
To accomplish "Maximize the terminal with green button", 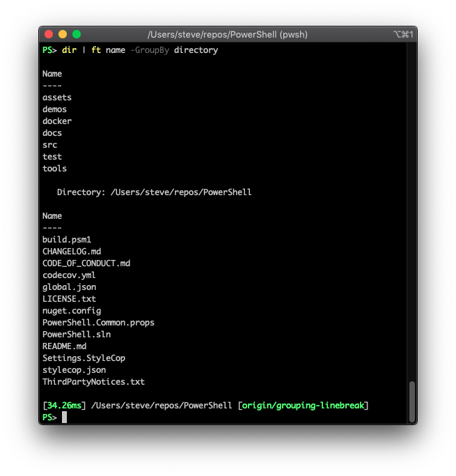I will [x=77, y=34].
